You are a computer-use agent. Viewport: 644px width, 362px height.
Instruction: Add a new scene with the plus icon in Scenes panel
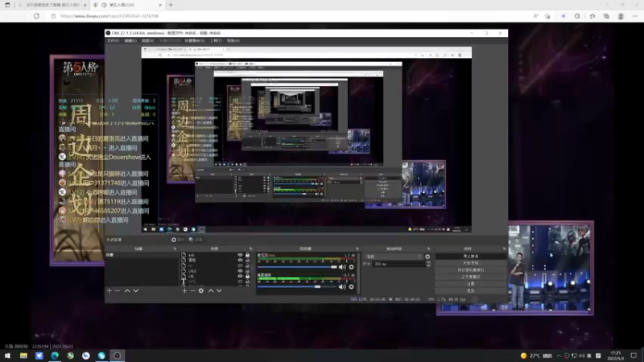(x=109, y=290)
